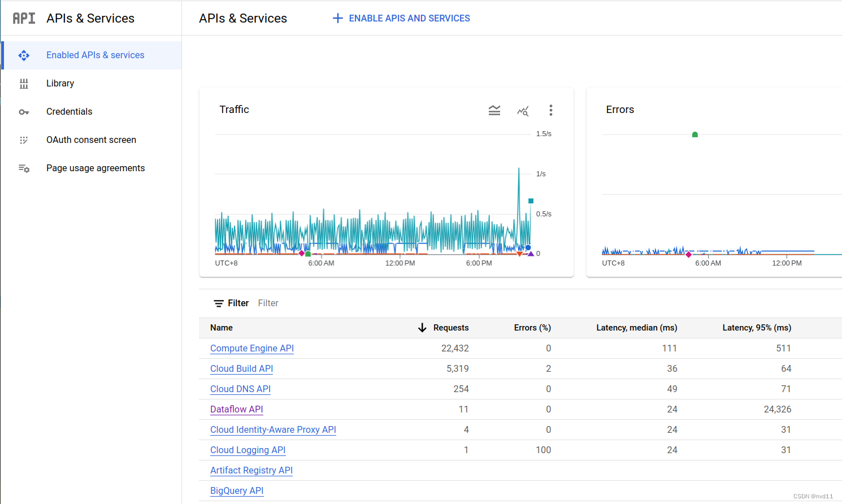The height and width of the screenshot is (504, 842).
Task: Open Cloud Identity-Aware Proxy API link
Action: point(273,430)
